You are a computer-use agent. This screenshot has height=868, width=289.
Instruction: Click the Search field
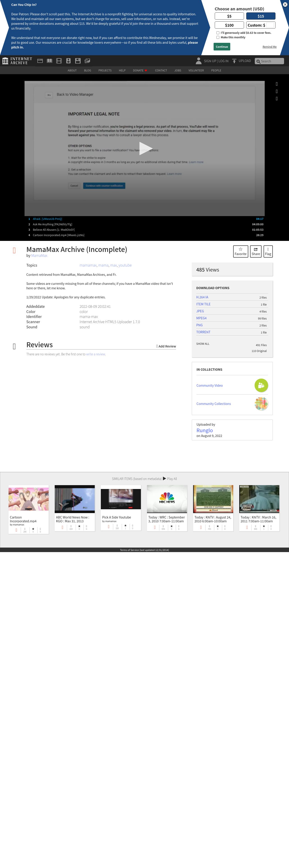tap(269, 61)
